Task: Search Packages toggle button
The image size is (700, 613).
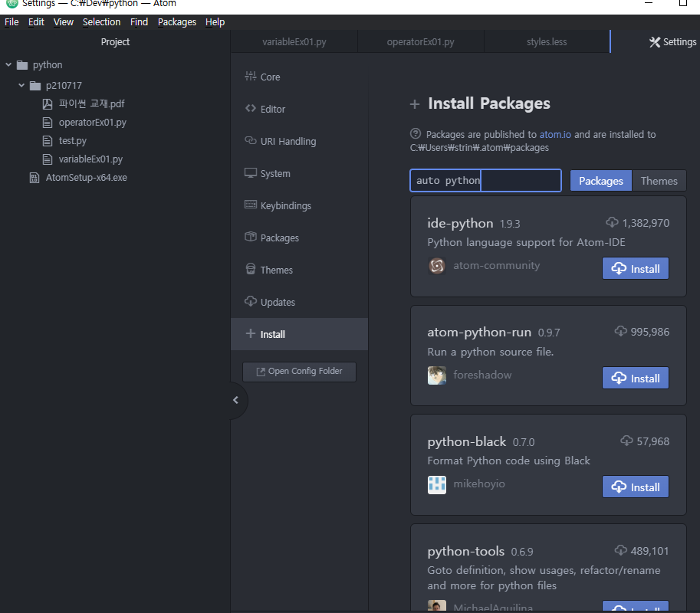Action: 601,181
